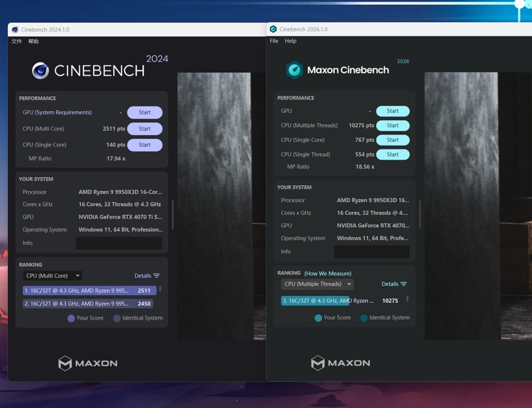Start CPU (Single Core) test in Cinebench 2026

pyautogui.click(x=392, y=140)
